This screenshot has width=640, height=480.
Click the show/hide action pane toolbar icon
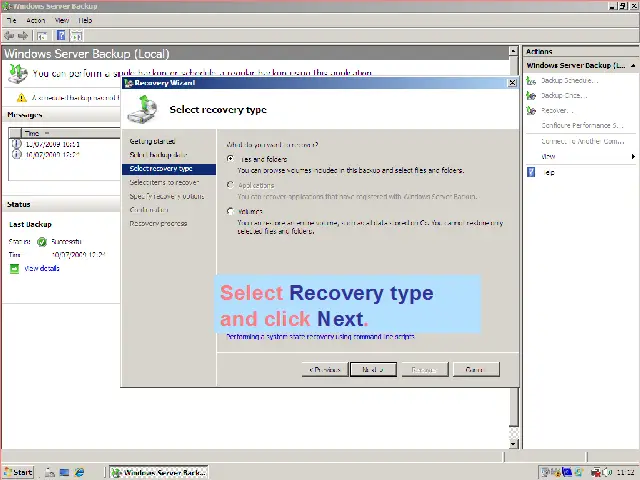tap(76, 36)
